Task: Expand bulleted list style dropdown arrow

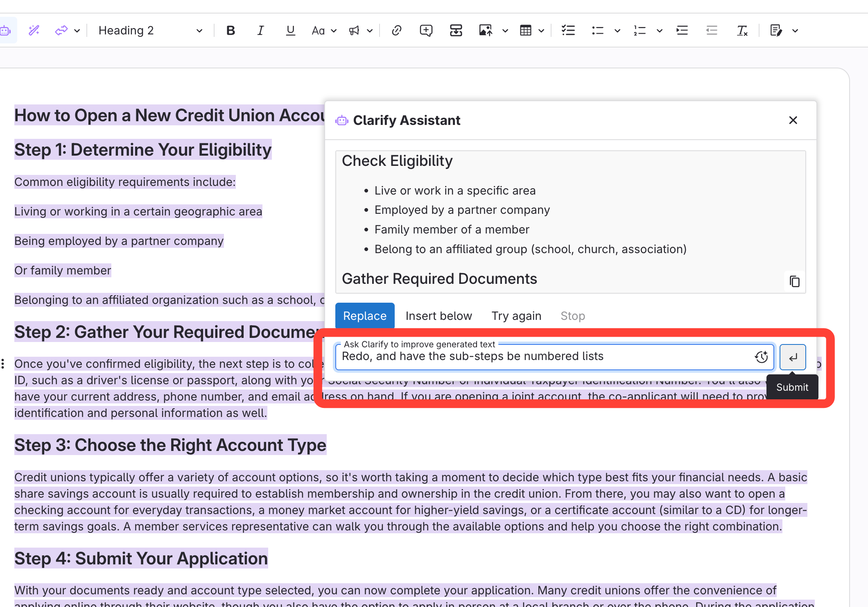Action: (x=617, y=30)
